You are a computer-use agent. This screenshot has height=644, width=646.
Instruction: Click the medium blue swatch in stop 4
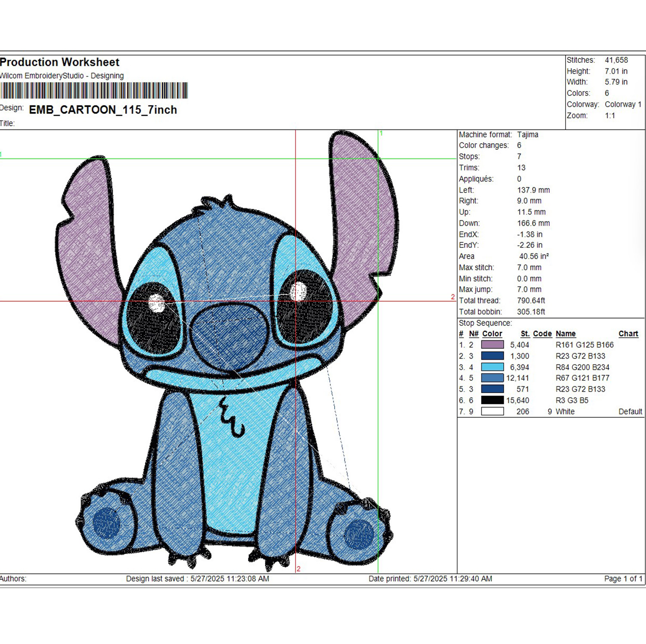click(492, 378)
